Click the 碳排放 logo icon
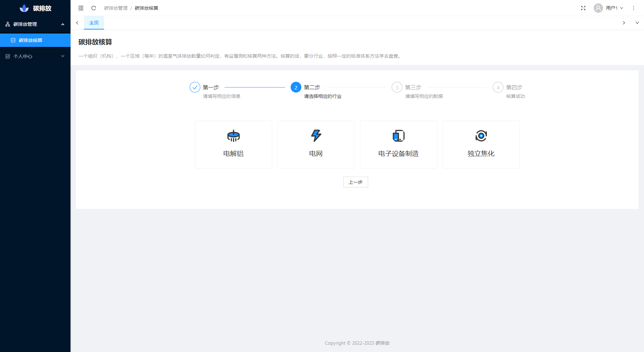Screen dimensions: 644x352 click(x=24, y=8)
